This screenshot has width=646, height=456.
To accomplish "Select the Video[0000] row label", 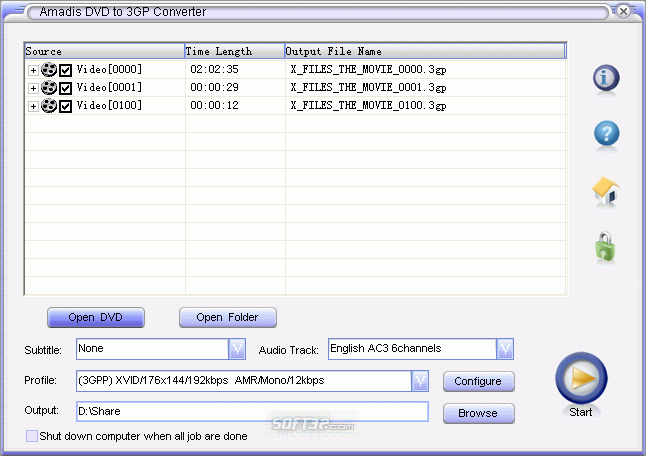I will tap(109, 69).
